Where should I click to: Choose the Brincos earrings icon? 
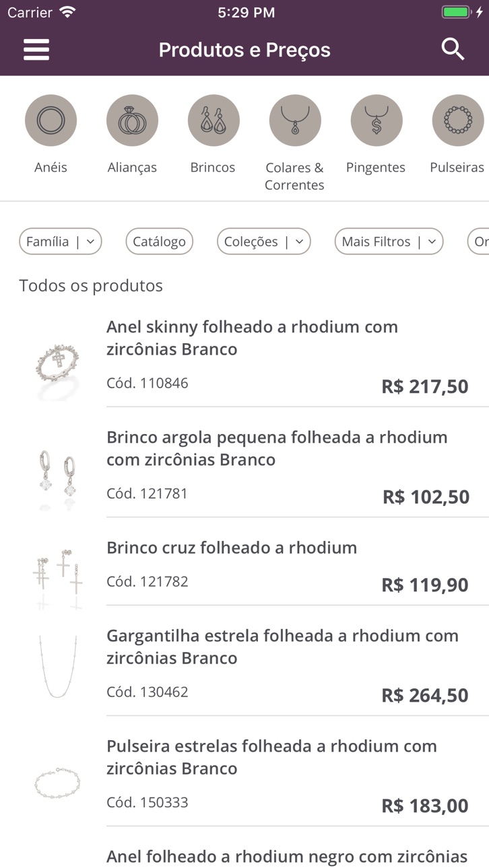pyautogui.click(x=214, y=120)
